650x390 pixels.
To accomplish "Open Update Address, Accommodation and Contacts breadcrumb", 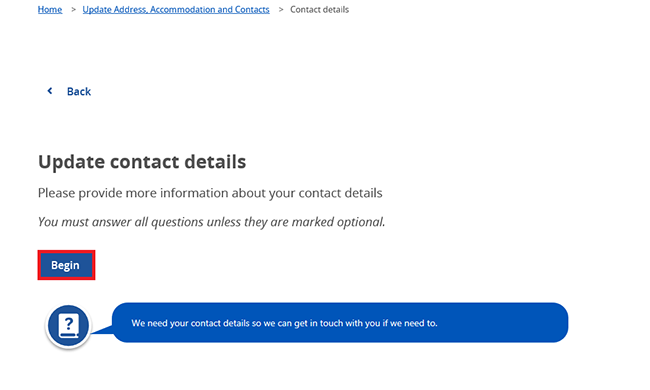I will tap(176, 9).
